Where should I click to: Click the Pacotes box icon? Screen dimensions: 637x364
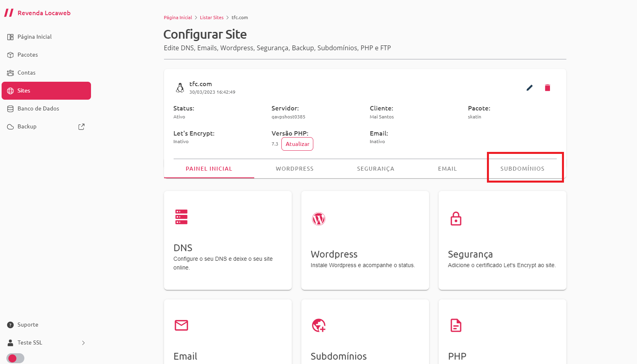(10, 55)
